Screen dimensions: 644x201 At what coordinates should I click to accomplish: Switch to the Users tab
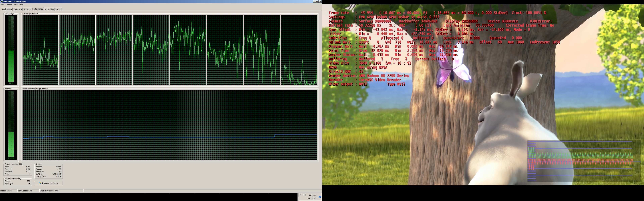coord(58,9)
